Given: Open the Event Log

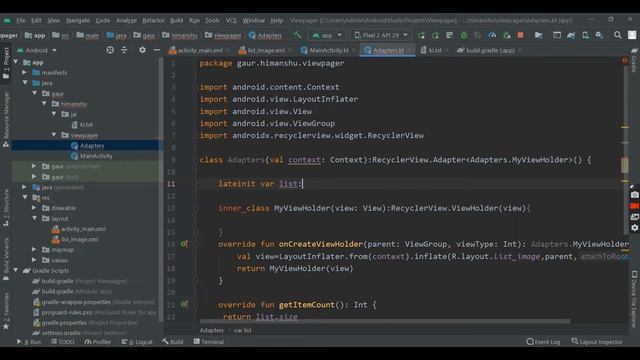Looking at the screenshot, I should click(543, 342).
